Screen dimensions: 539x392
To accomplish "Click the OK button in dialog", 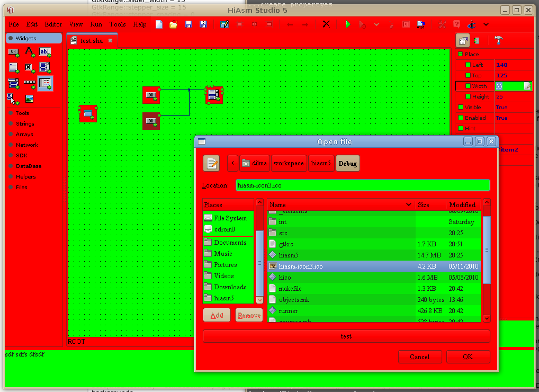I will pos(468,357).
